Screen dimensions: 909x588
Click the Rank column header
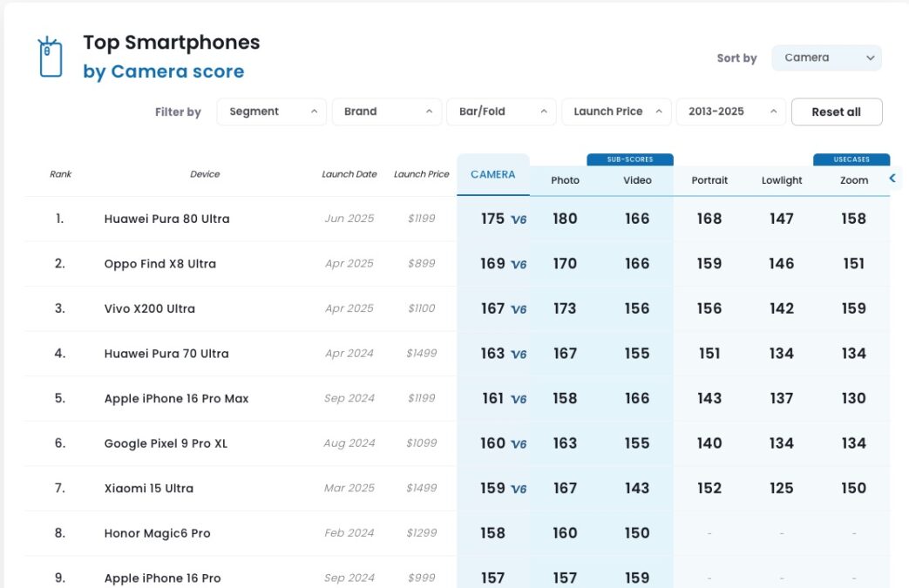(x=60, y=174)
